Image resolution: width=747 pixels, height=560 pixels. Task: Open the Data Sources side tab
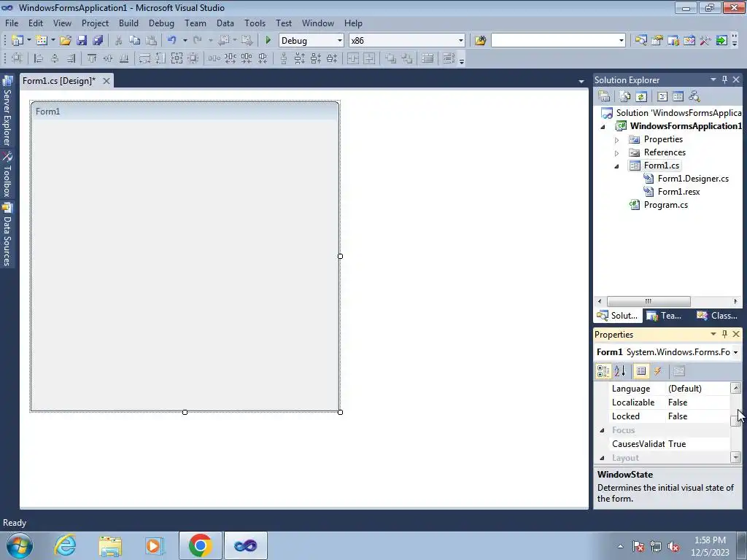(x=7, y=235)
